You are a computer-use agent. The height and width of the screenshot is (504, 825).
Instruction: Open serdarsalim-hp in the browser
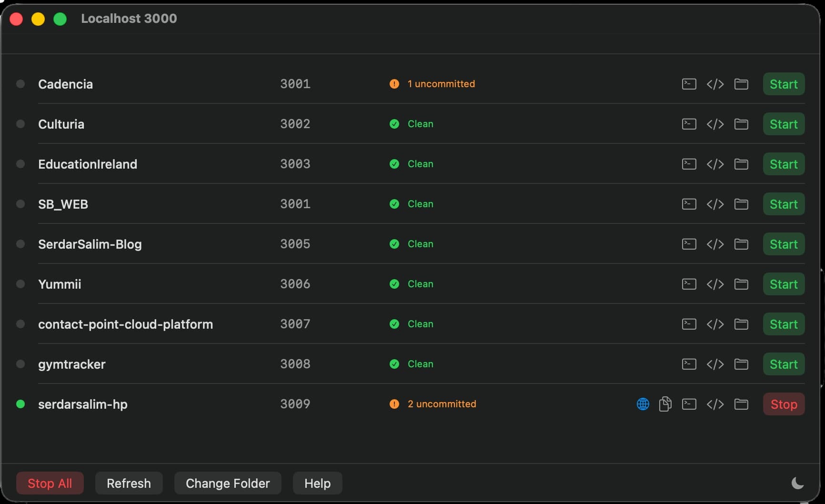pos(643,404)
